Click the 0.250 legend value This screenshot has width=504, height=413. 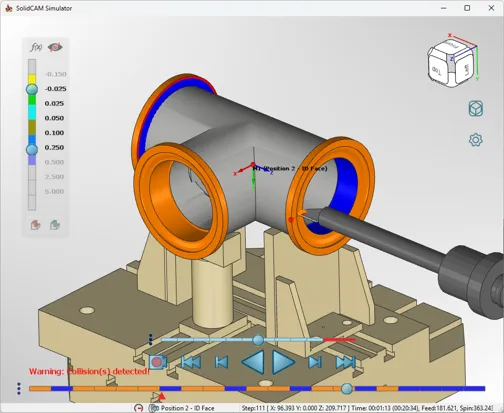click(x=54, y=147)
